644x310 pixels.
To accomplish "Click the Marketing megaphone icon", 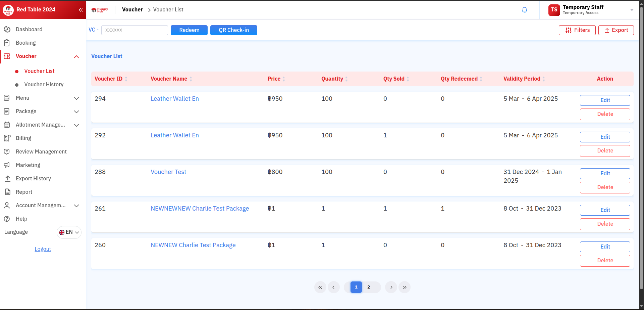I will pyautogui.click(x=7, y=165).
